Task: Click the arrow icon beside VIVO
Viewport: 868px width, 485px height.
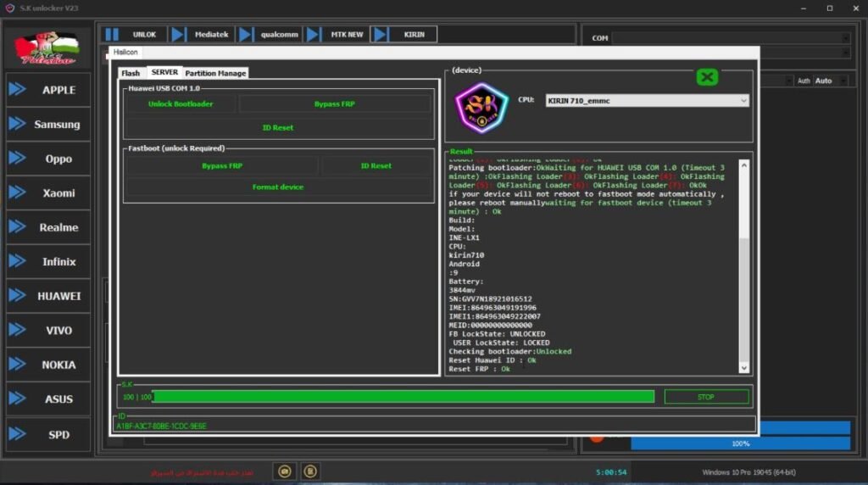Action: coord(18,330)
